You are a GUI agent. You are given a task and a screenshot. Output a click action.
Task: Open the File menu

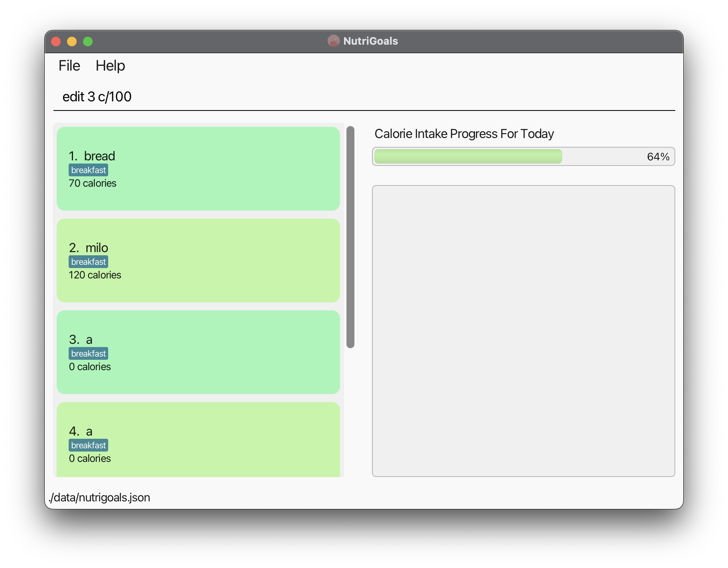[69, 65]
